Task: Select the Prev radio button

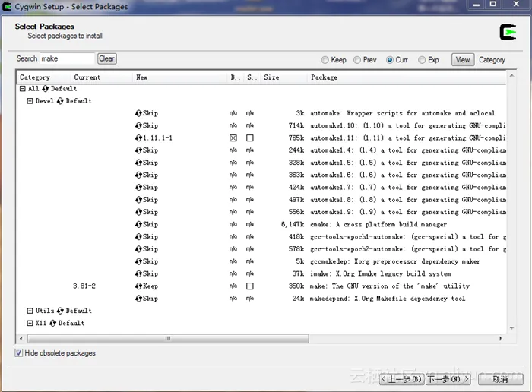Action: click(357, 60)
